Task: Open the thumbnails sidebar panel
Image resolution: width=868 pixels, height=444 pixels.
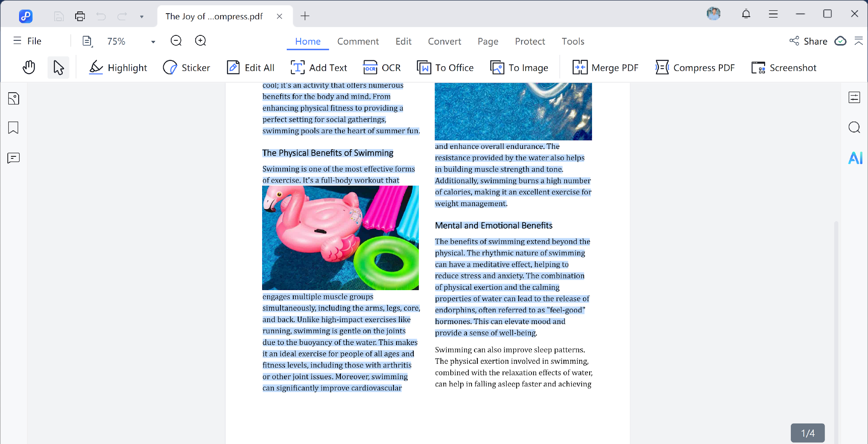Action: click(x=13, y=98)
